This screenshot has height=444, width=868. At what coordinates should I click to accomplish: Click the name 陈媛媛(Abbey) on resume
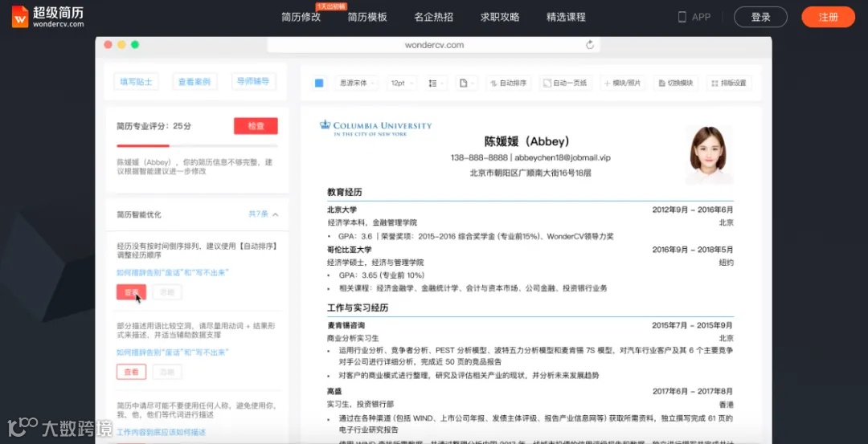[x=527, y=141]
